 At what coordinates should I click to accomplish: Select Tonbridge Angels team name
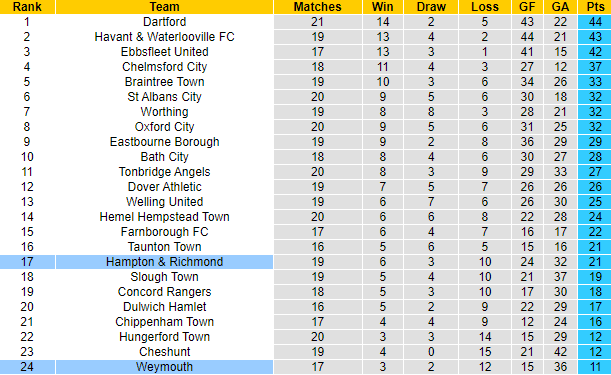[164, 172]
